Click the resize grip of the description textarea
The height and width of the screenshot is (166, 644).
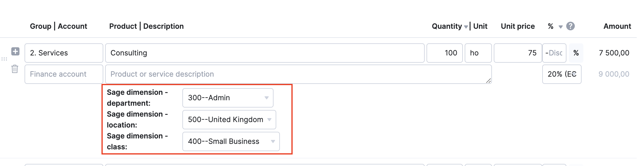click(488, 81)
